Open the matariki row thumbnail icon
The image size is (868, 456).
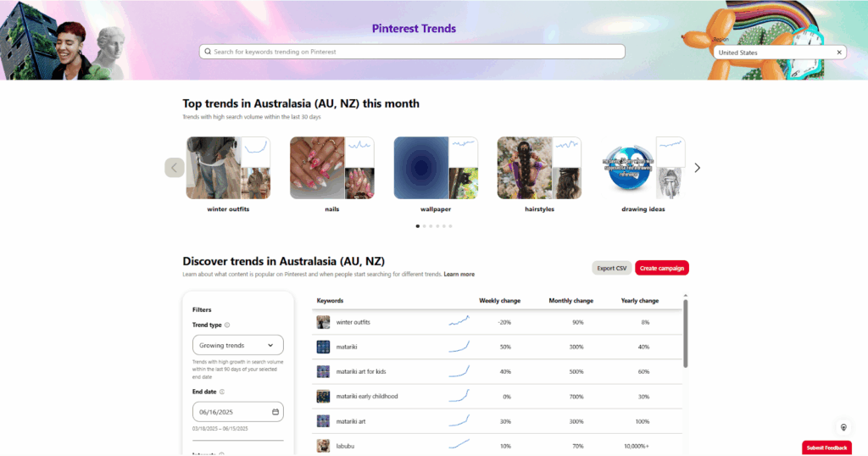pos(323,347)
